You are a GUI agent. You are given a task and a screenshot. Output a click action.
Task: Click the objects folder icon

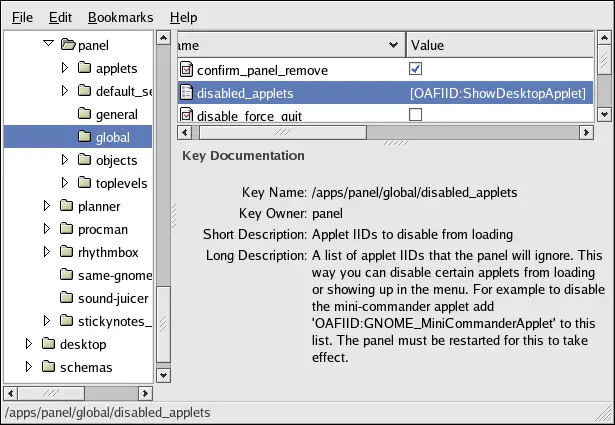click(x=84, y=160)
